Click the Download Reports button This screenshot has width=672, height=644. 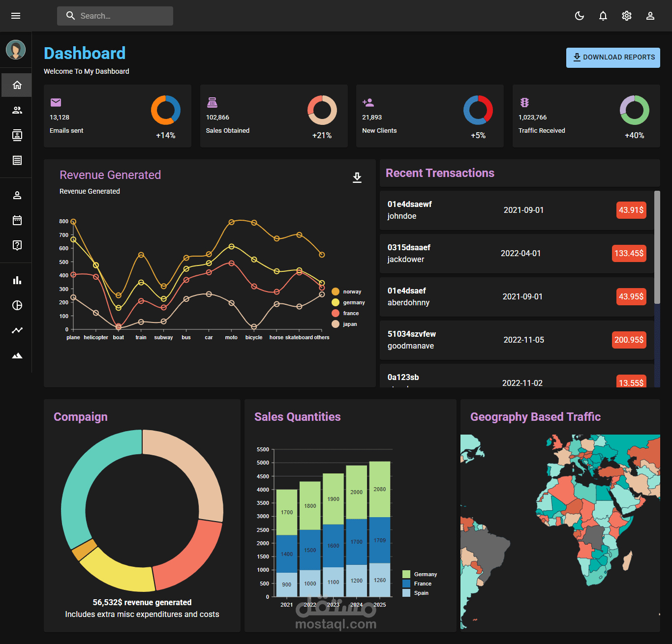pyautogui.click(x=613, y=58)
